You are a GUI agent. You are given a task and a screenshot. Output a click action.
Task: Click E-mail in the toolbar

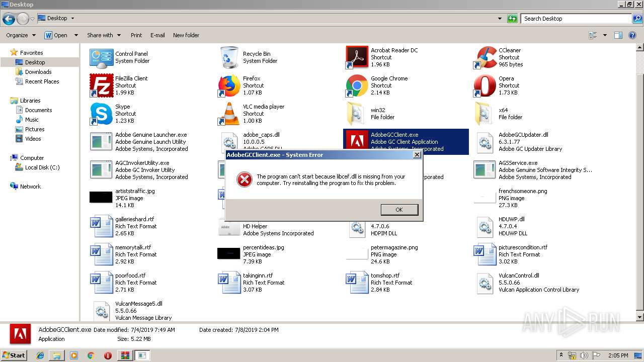pyautogui.click(x=157, y=35)
